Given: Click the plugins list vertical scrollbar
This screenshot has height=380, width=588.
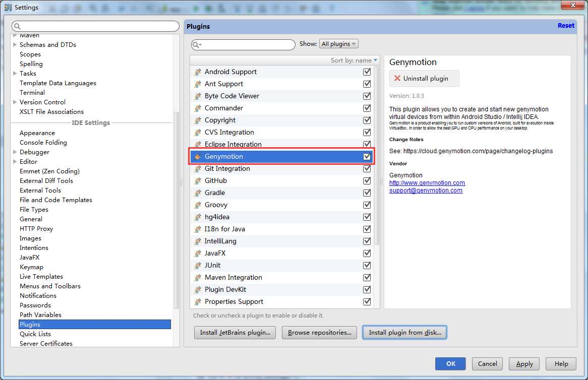Looking at the screenshot, I should (377, 156).
